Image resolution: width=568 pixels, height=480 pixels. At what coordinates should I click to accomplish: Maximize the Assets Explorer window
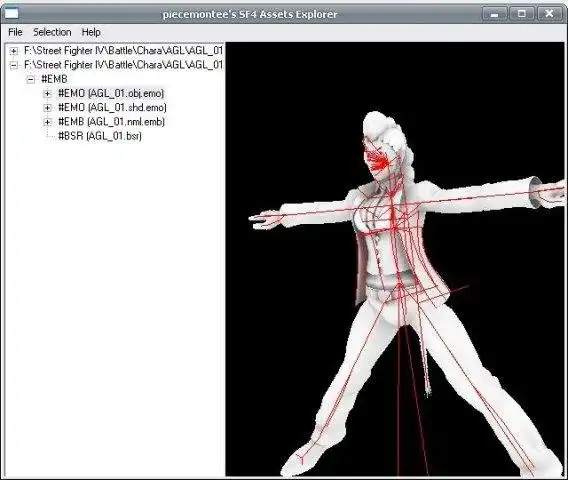[x=522, y=14]
